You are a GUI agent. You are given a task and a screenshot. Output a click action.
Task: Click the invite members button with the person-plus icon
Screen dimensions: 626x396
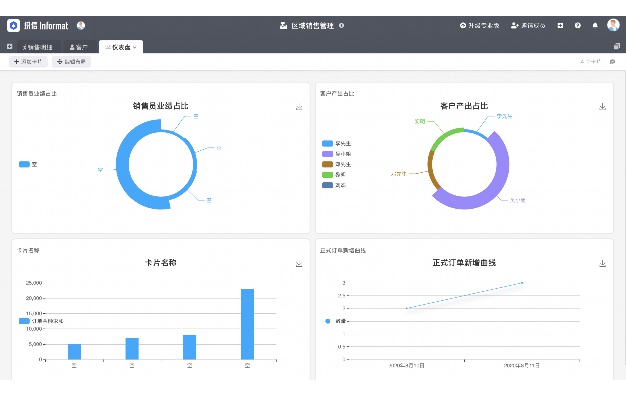[528, 26]
